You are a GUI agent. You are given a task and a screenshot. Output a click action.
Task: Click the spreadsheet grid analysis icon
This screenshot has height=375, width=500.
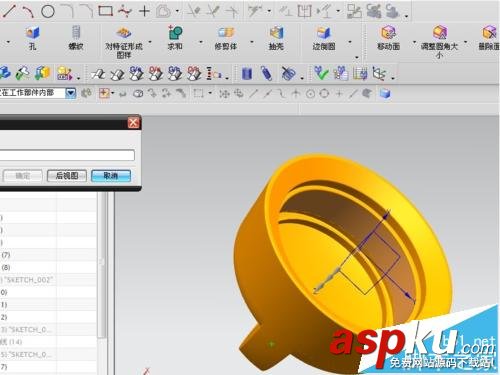[360, 73]
